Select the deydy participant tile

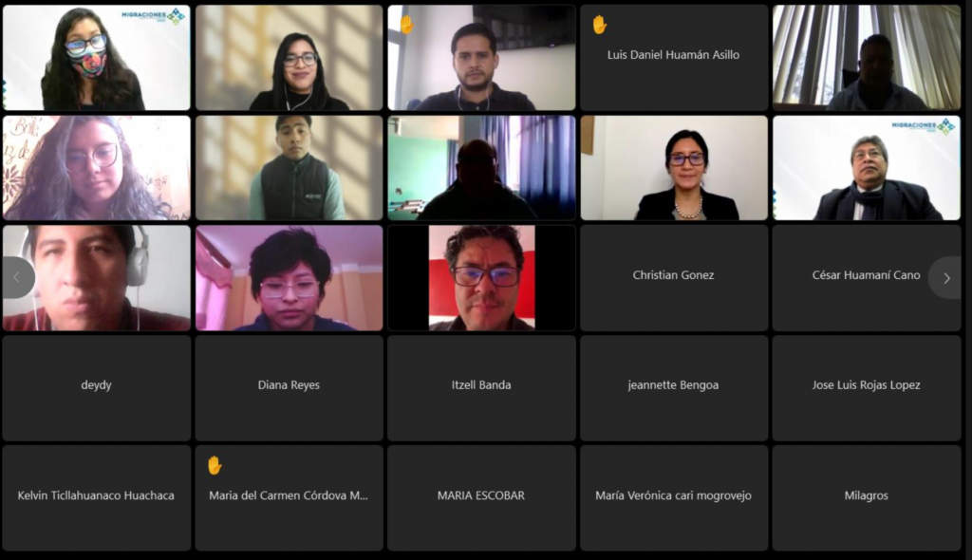tap(97, 387)
